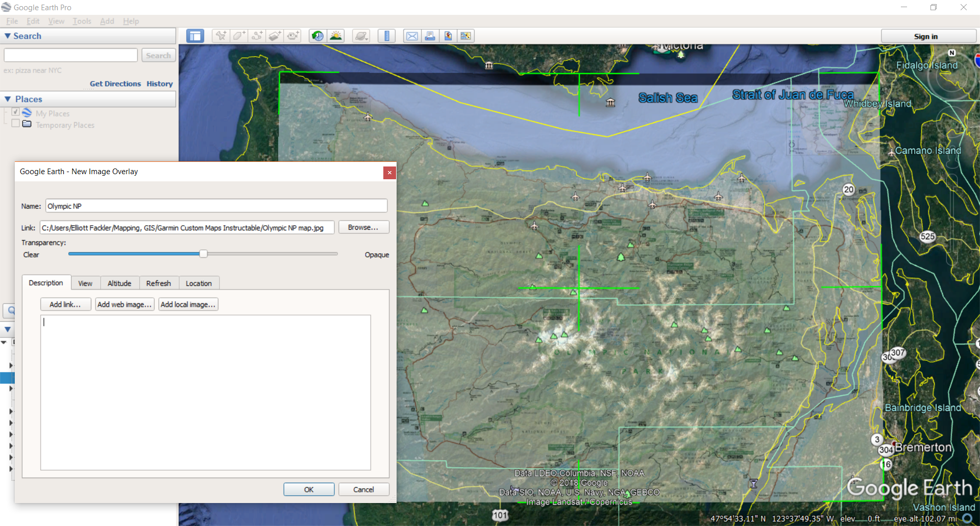The height and width of the screenshot is (526, 980).
Task: Click the Add link... button
Action: click(x=65, y=304)
